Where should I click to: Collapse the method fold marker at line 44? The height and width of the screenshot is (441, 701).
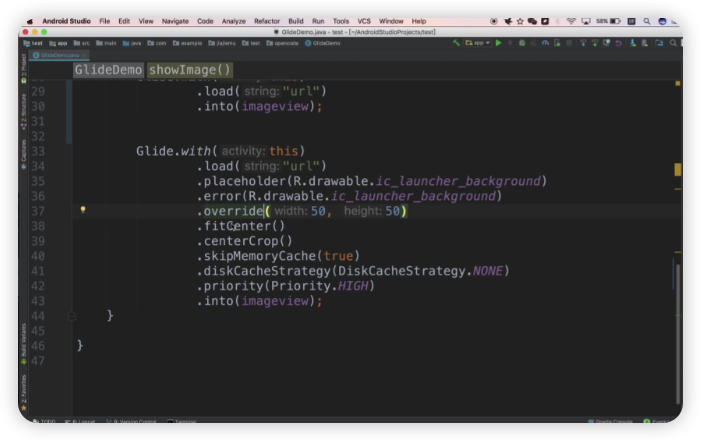72,316
